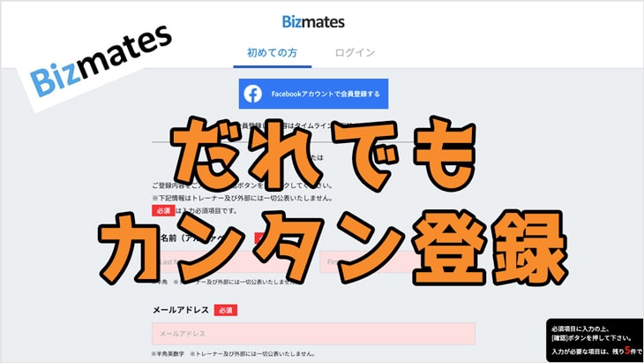Focus the メールアドレス input field

(x=313, y=333)
